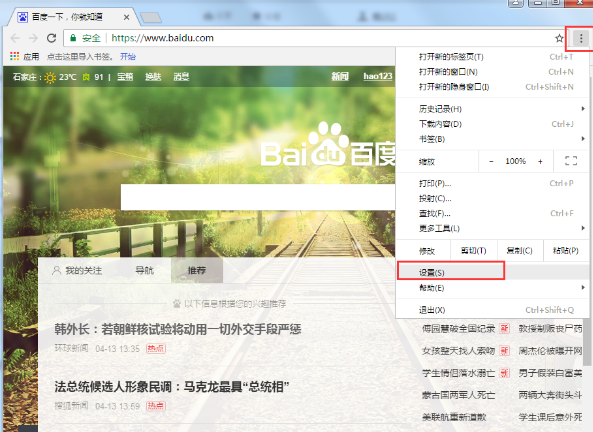Expand the 书签(B) submenu
Screen dimensions: 593x432
pos(492,139)
